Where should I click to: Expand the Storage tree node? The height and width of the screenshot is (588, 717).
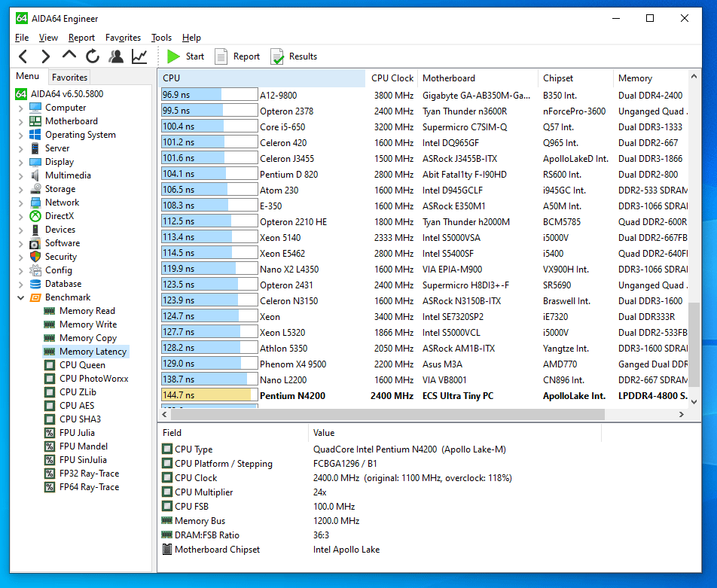coord(20,190)
